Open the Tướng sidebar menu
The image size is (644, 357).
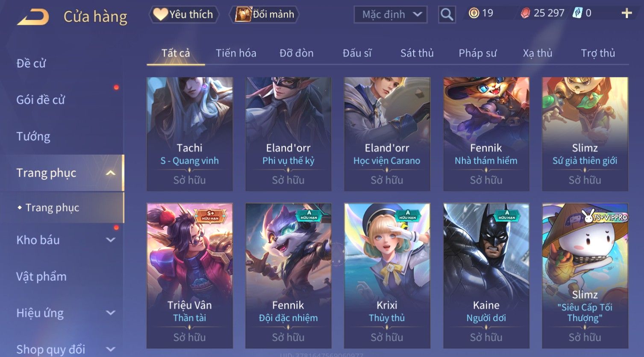[x=33, y=136]
